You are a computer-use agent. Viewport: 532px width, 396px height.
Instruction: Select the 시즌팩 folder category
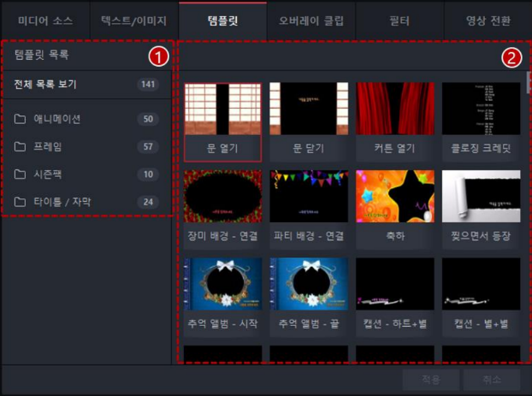(x=47, y=174)
